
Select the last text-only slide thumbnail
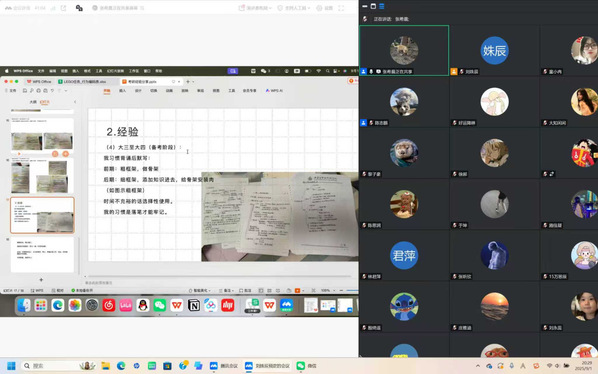(x=42, y=254)
